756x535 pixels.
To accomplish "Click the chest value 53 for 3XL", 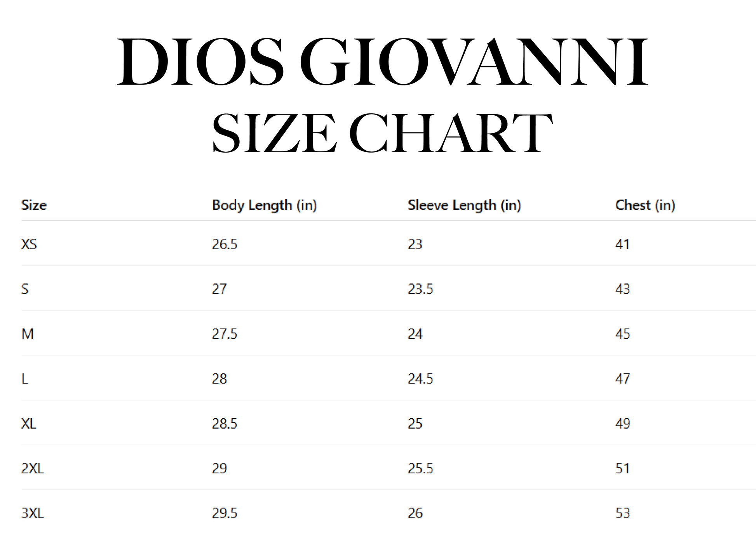I will (623, 513).
